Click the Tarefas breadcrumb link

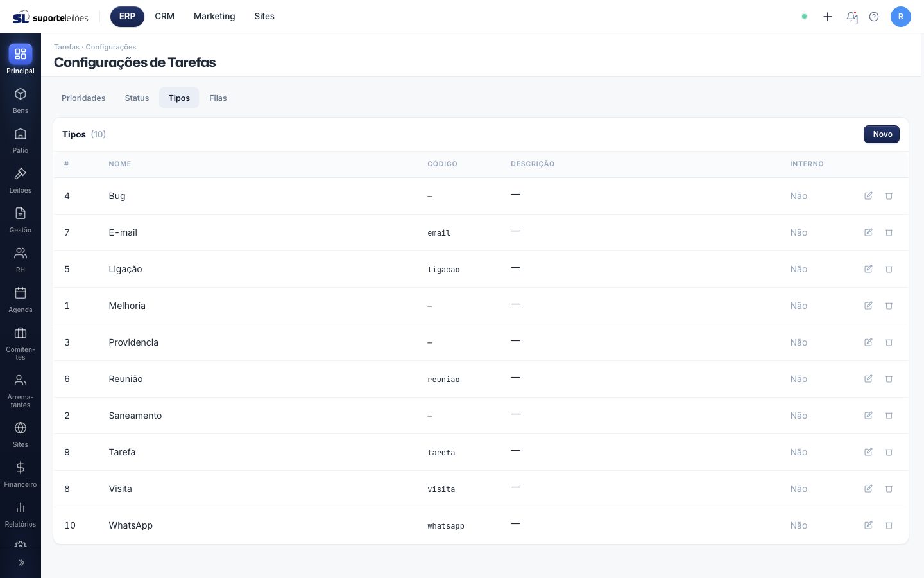coord(67,47)
